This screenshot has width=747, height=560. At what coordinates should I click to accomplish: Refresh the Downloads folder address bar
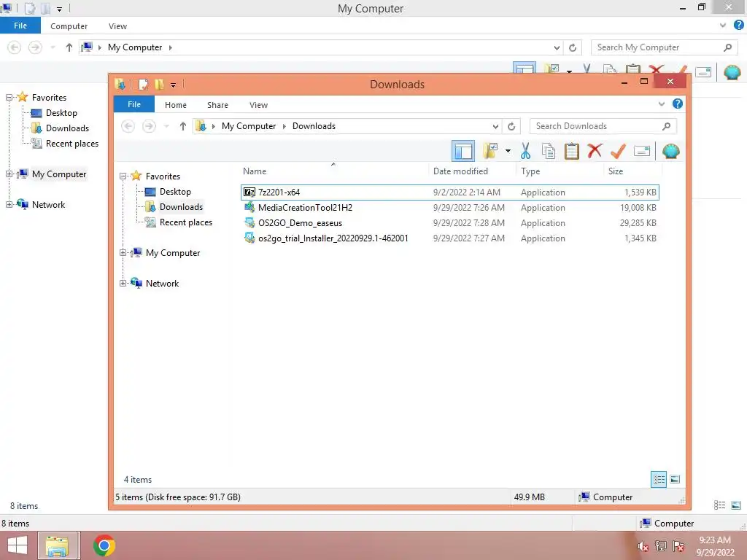click(x=511, y=126)
